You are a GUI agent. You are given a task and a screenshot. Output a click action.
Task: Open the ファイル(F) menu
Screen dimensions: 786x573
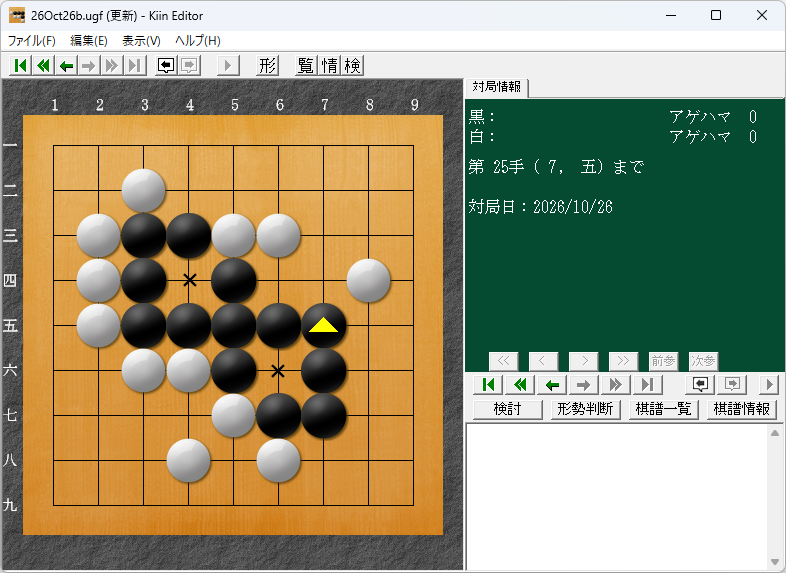[32, 41]
